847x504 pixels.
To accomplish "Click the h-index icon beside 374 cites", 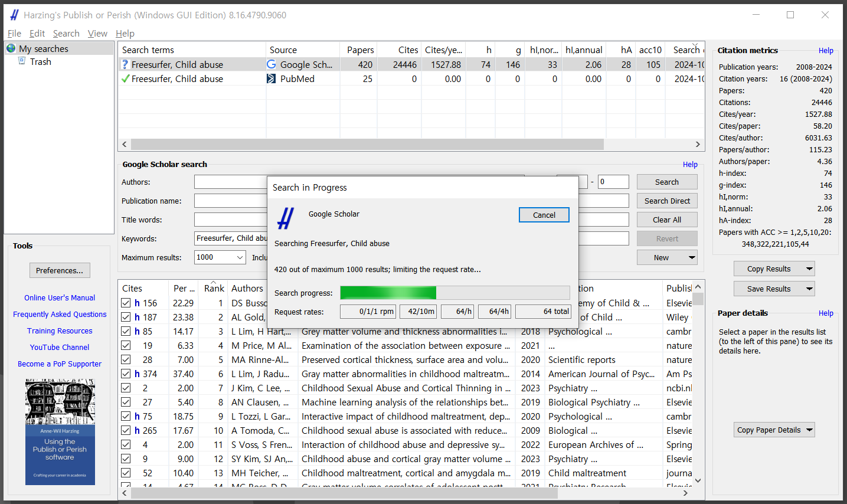I will click(x=137, y=374).
